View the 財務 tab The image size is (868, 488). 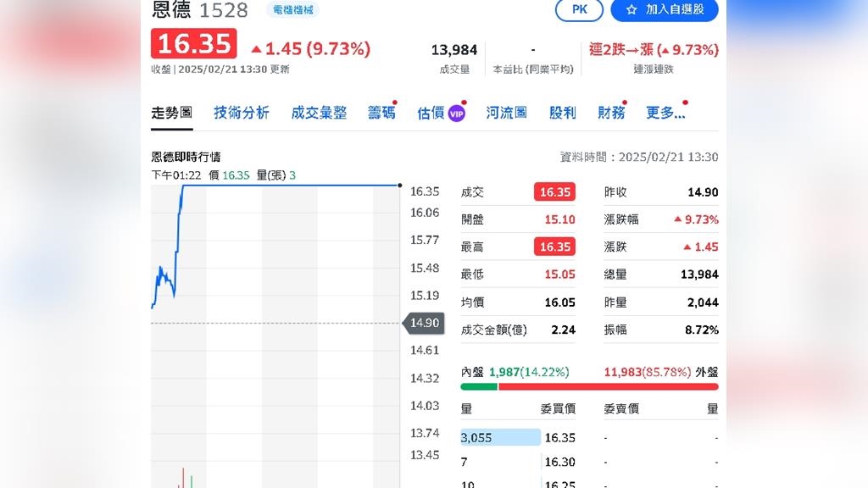(x=611, y=113)
